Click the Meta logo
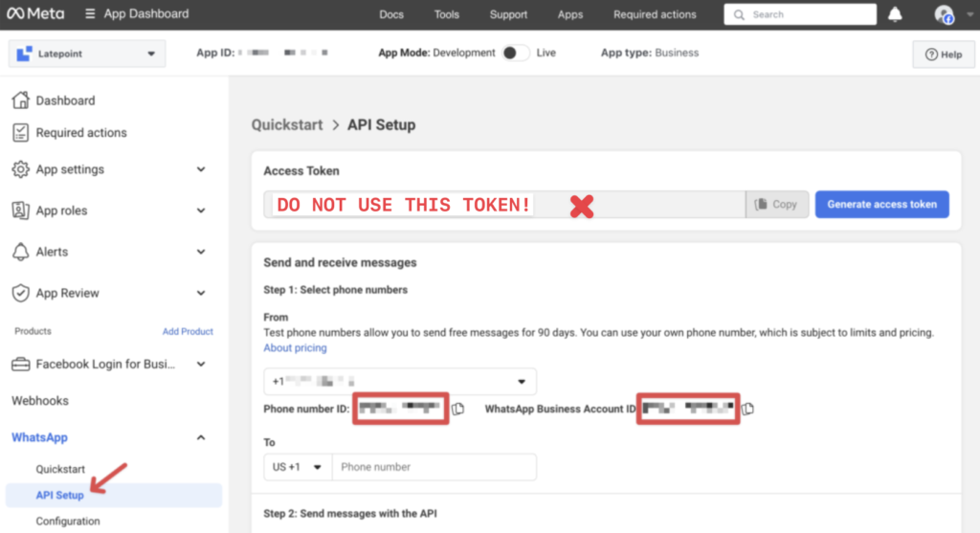This screenshot has width=980, height=533. point(35,13)
